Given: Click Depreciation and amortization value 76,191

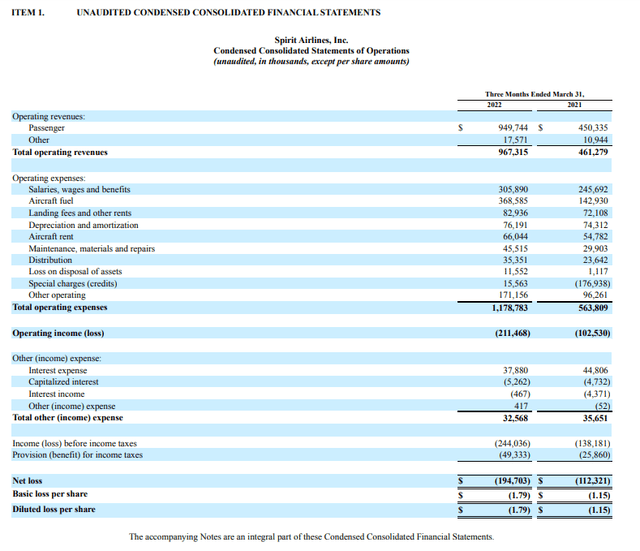Looking at the screenshot, I should click(515, 225).
